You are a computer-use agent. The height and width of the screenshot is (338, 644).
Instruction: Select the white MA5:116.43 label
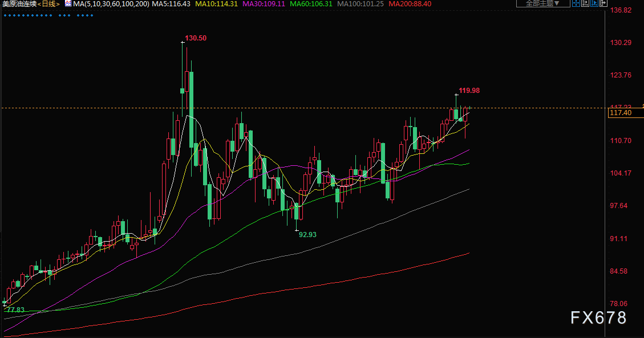pos(171,3)
